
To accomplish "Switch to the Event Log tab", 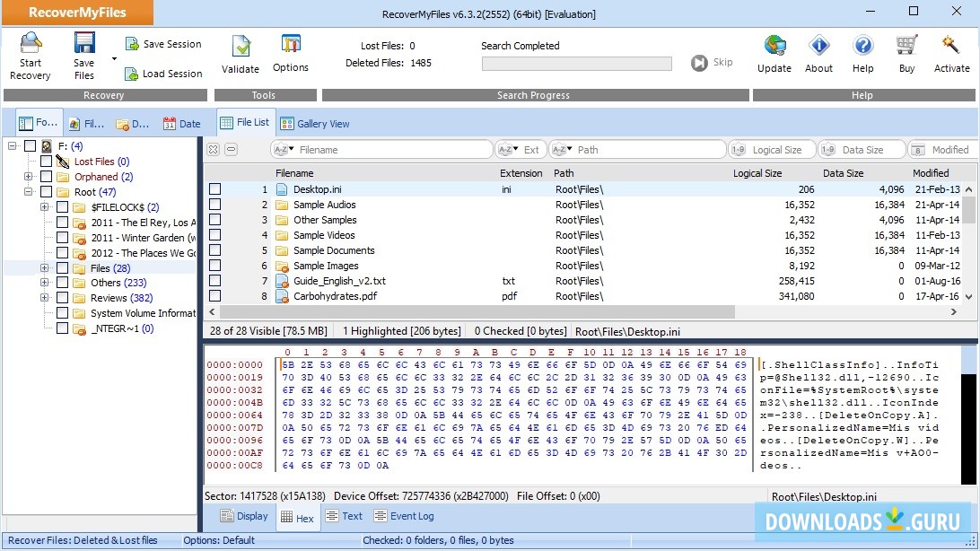I will pos(404,516).
